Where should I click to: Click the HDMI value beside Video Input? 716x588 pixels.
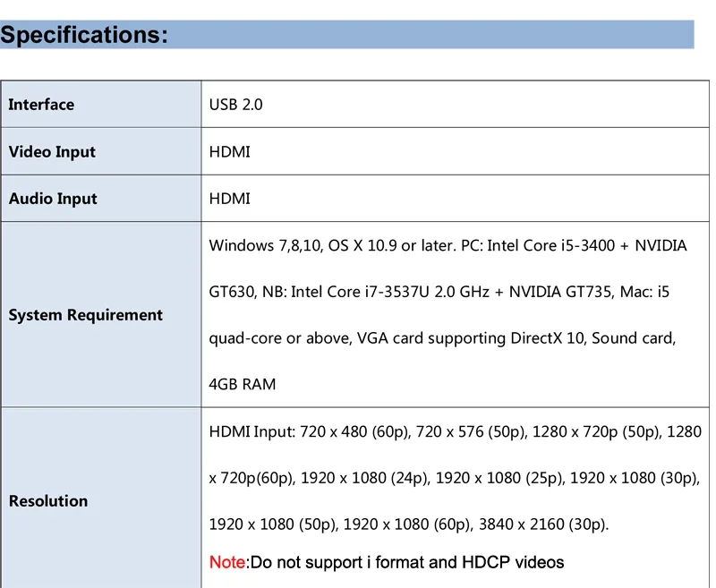(x=229, y=152)
